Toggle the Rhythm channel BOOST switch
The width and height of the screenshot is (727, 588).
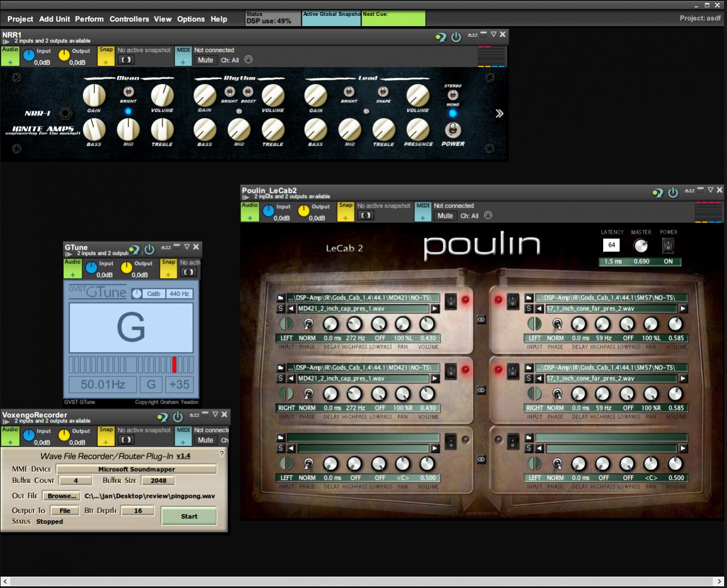tap(248, 92)
